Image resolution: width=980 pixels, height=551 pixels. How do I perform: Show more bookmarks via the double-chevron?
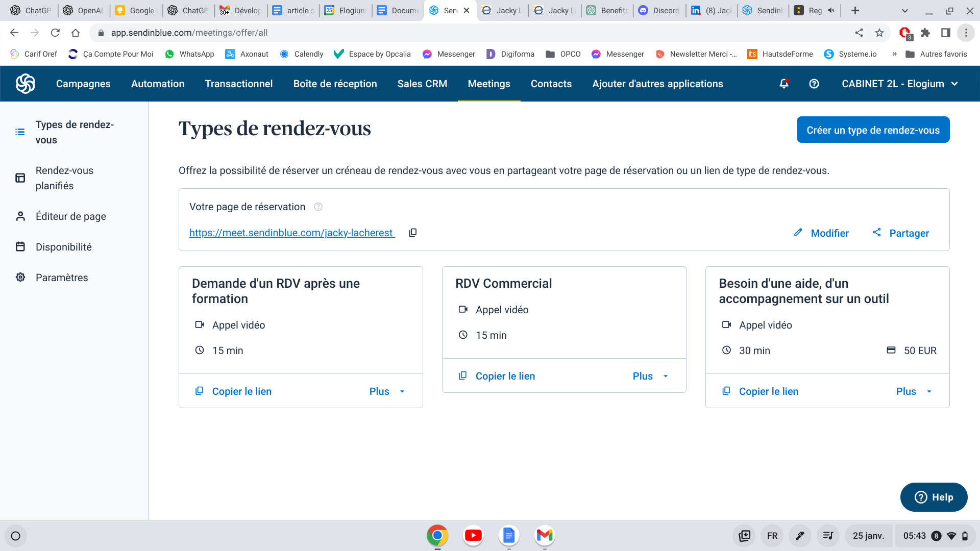[x=894, y=54]
